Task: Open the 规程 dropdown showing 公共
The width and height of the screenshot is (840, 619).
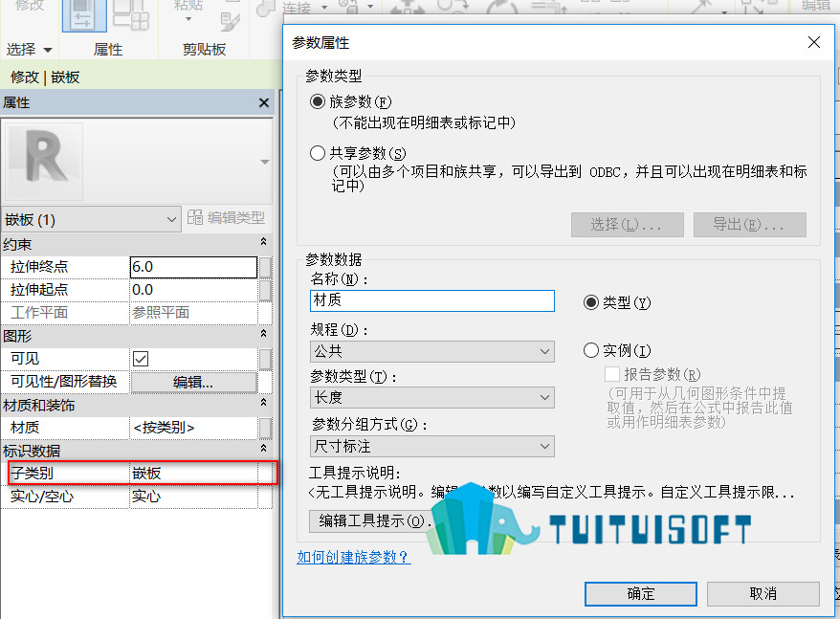Action: click(431, 351)
